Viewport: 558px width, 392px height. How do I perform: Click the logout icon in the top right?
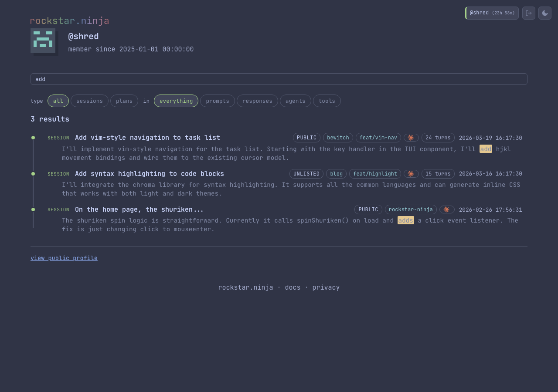point(528,13)
